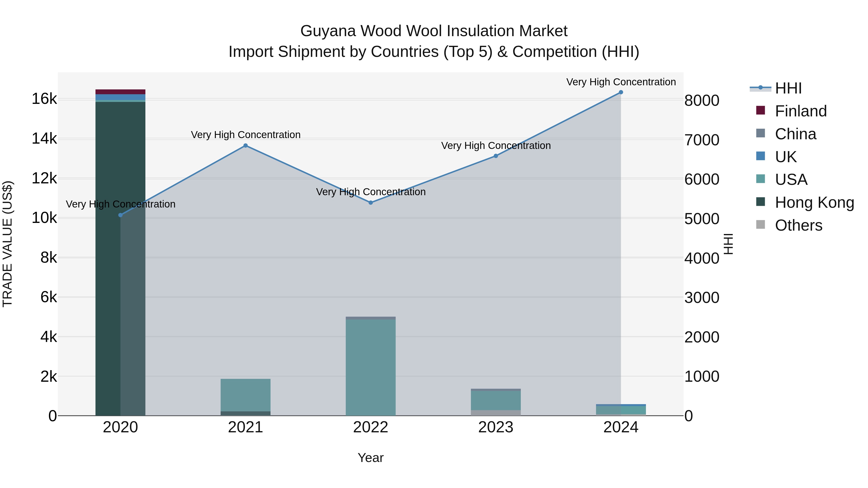This screenshot has width=868, height=488.
Task: Click the chart title Guyana Wood Wool Insulation Market
Action: [x=434, y=31]
